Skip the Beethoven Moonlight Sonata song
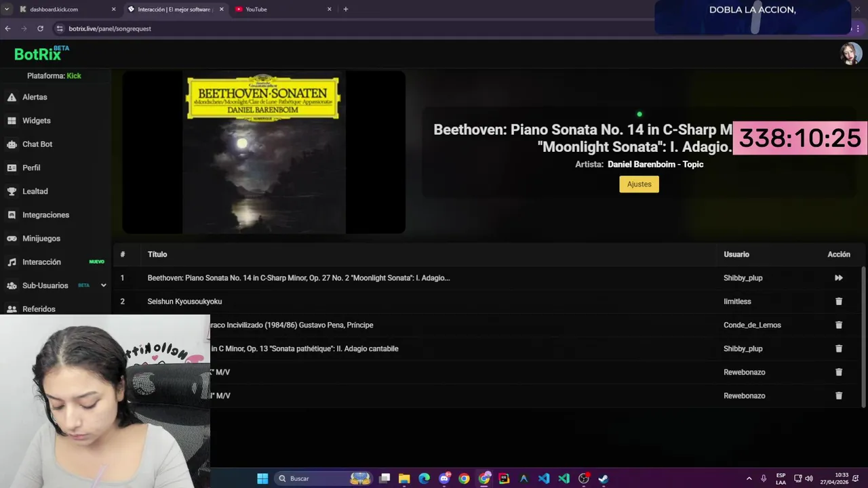Viewport: 868px width, 488px height. pyautogui.click(x=838, y=278)
